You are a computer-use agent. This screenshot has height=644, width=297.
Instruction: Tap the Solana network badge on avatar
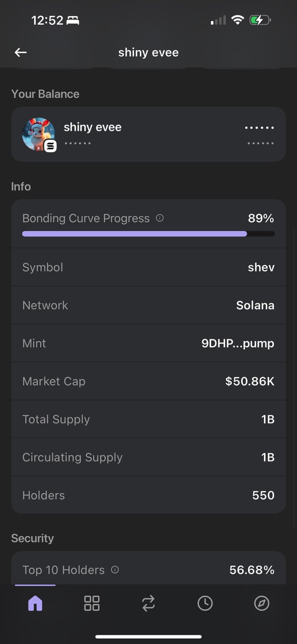pos(51,146)
